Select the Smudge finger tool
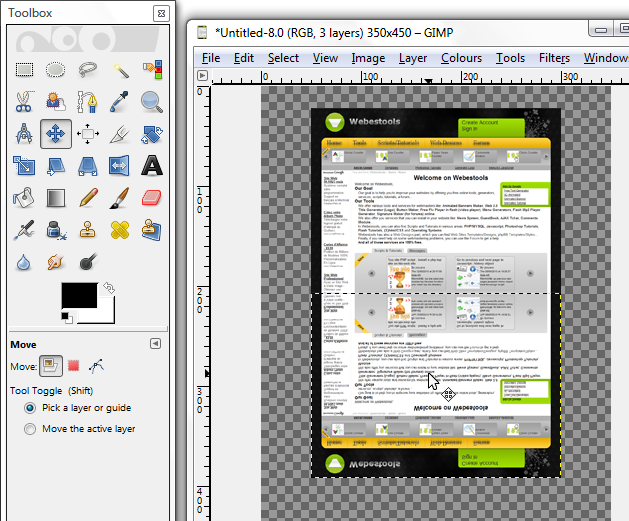This screenshot has width=629, height=521. (x=55, y=262)
